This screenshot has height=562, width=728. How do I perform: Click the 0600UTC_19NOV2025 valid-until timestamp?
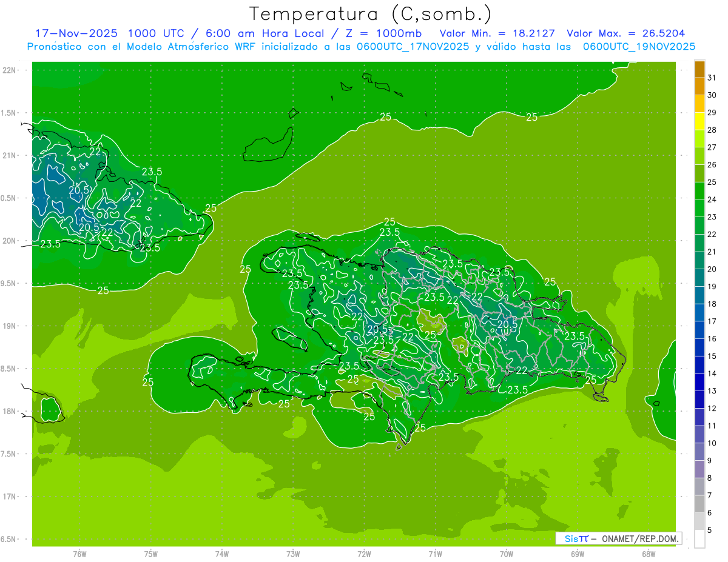[639, 47]
